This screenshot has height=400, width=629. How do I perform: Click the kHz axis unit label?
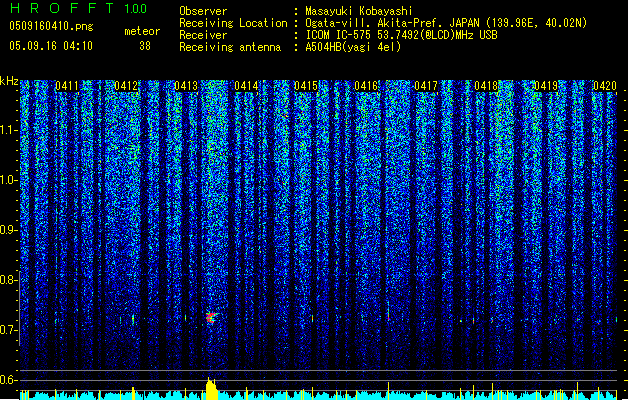9,81
